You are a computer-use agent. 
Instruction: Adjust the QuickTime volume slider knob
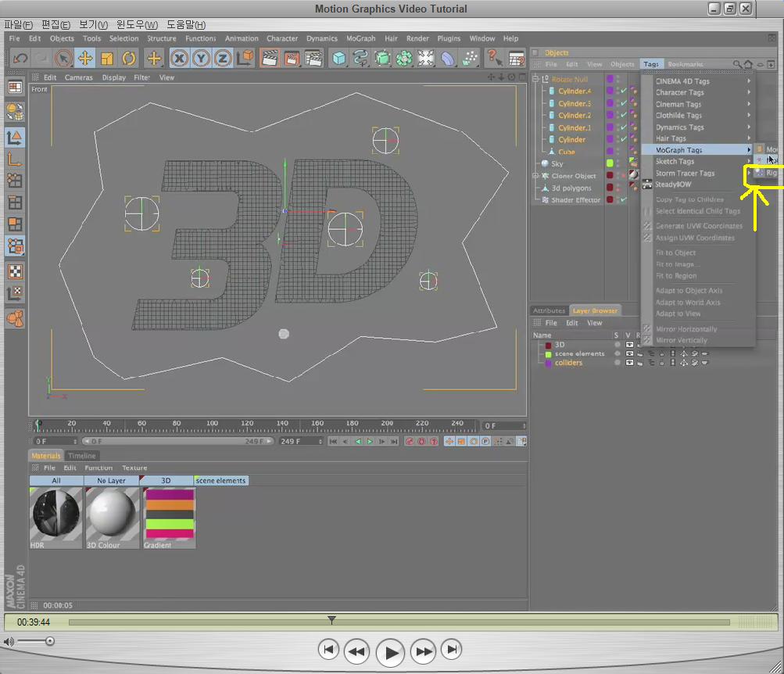click(x=49, y=641)
